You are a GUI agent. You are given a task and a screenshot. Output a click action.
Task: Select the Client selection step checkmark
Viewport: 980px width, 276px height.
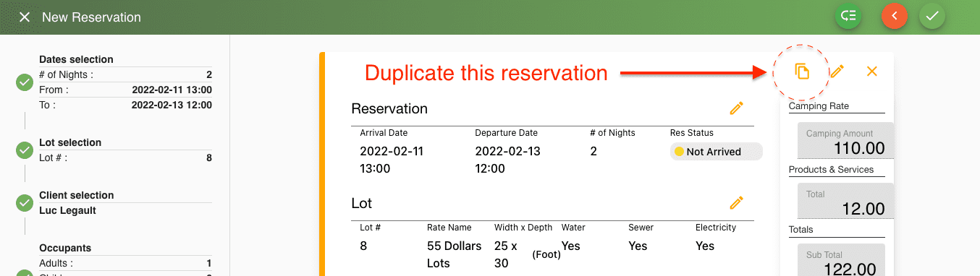(25, 203)
